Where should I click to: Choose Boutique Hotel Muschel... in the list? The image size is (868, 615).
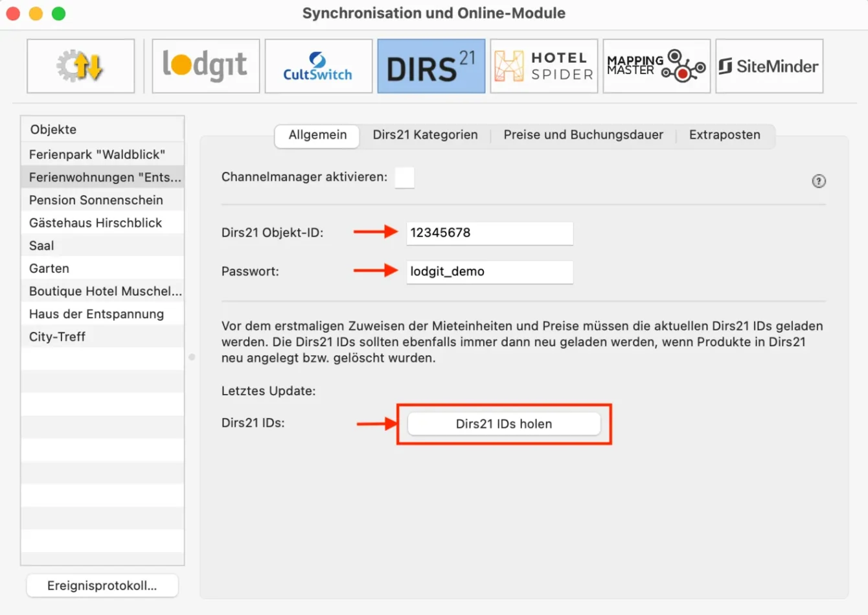102,291
